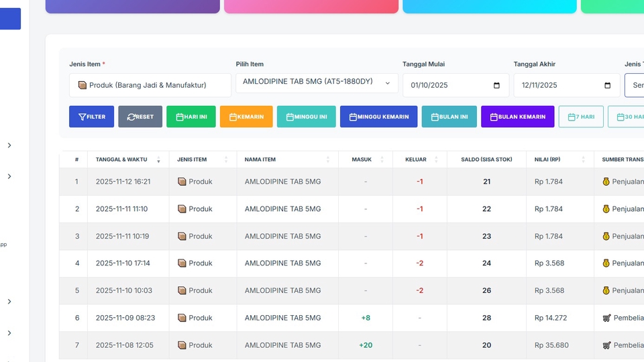Sort by MASUK column arrows
This screenshot has height=362, width=644.
(x=382, y=160)
